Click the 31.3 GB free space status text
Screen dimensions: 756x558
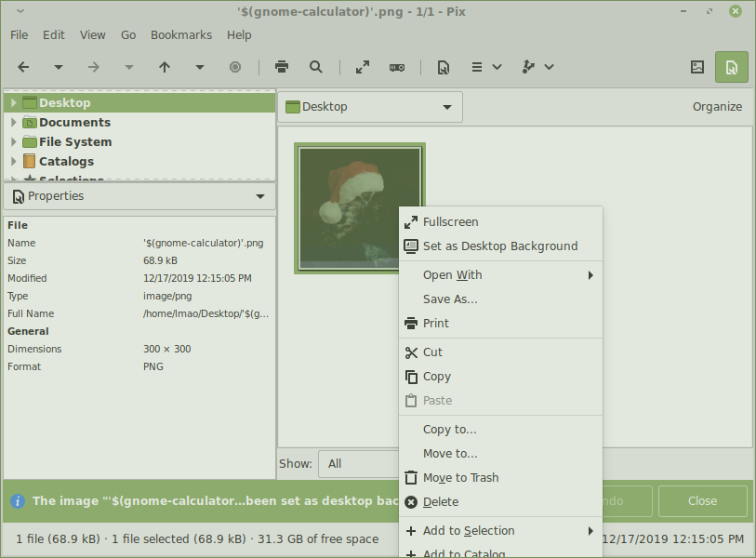coord(318,539)
